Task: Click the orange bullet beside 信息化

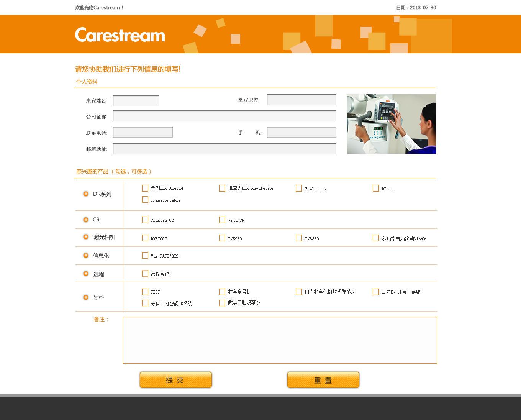Action: click(x=86, y=255)
